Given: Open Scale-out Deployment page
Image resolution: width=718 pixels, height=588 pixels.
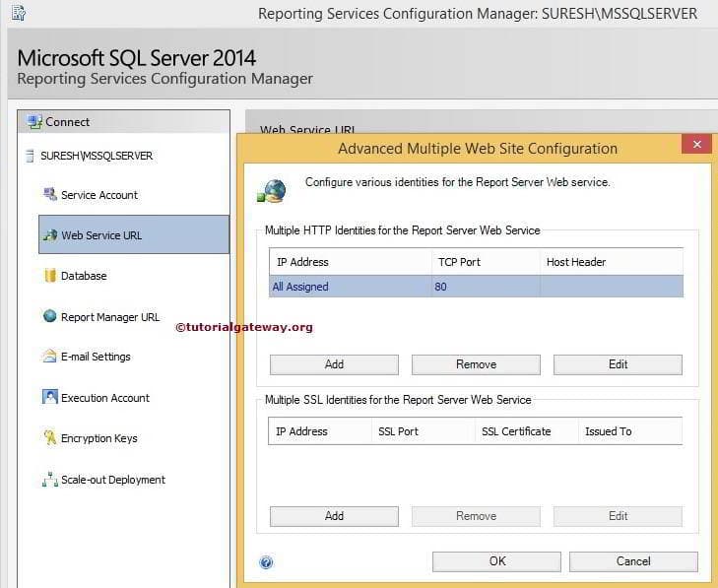Looking at the screenshot, I should (113, 480).
